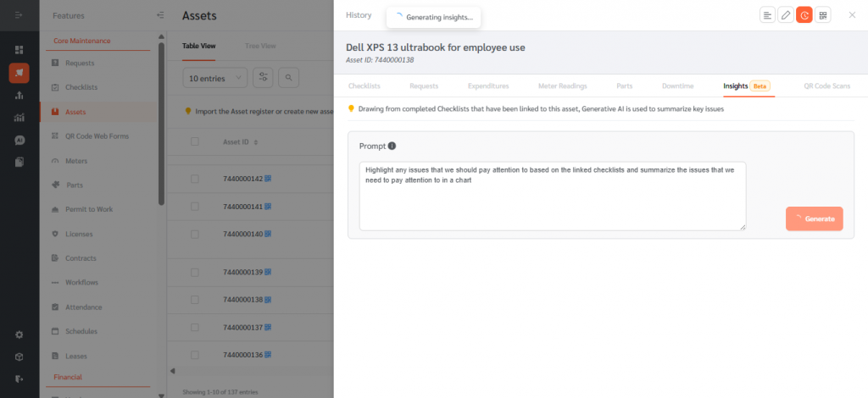868x398 pixels.
Task: Click the Prompt info icon
Action: (392, 146)
